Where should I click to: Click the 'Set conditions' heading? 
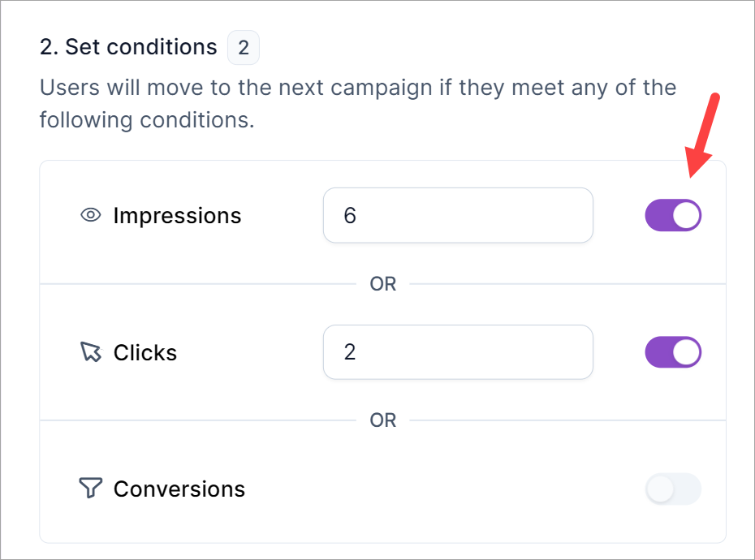128,48
